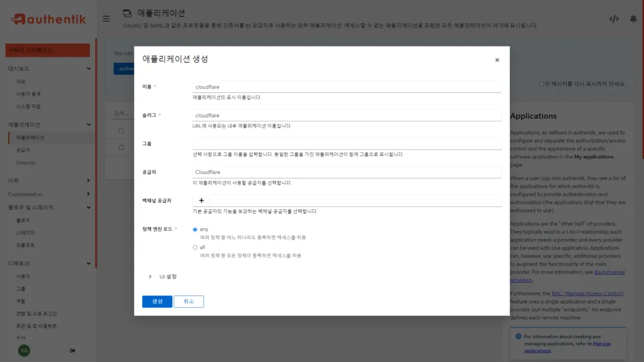Select the 'all' policy engine mode

pyautogui.click(x=195, y=247)
